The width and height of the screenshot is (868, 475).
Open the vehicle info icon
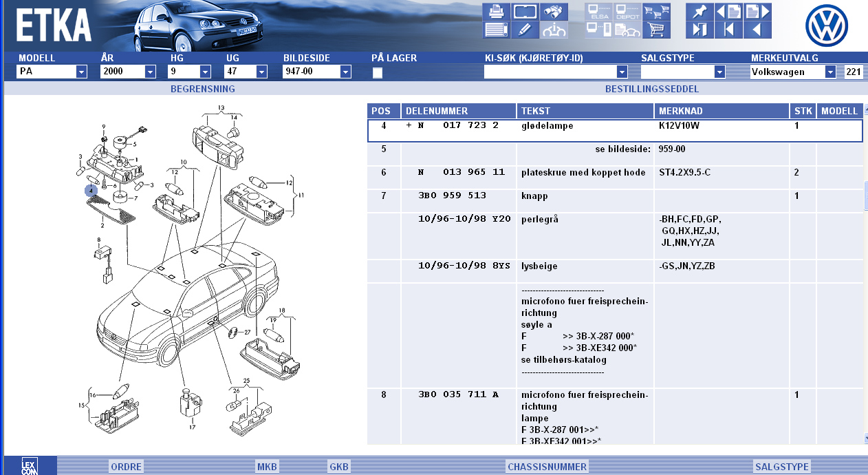[x=552, y=30]
